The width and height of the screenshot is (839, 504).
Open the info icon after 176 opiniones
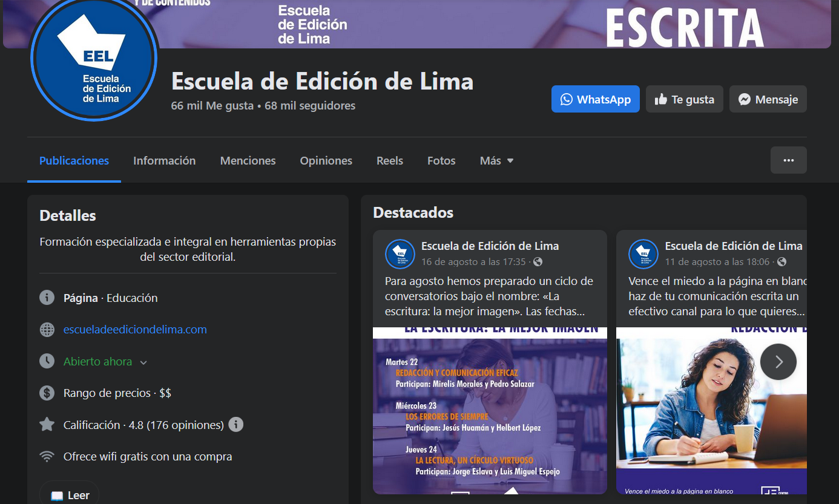[236, 425]
